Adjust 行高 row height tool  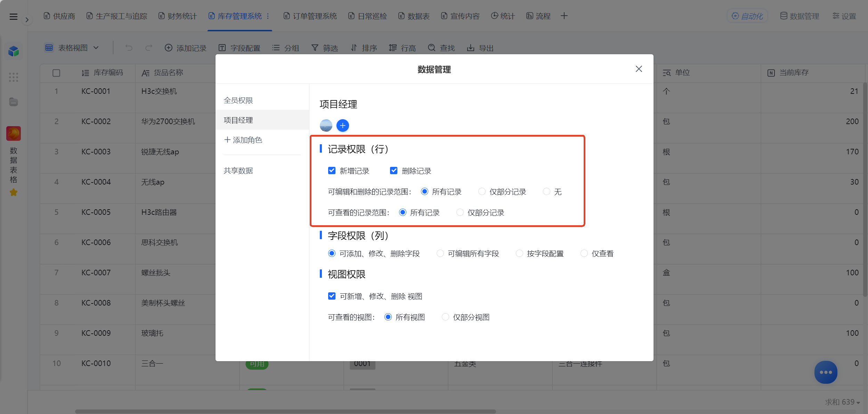(x=402, y=48)
